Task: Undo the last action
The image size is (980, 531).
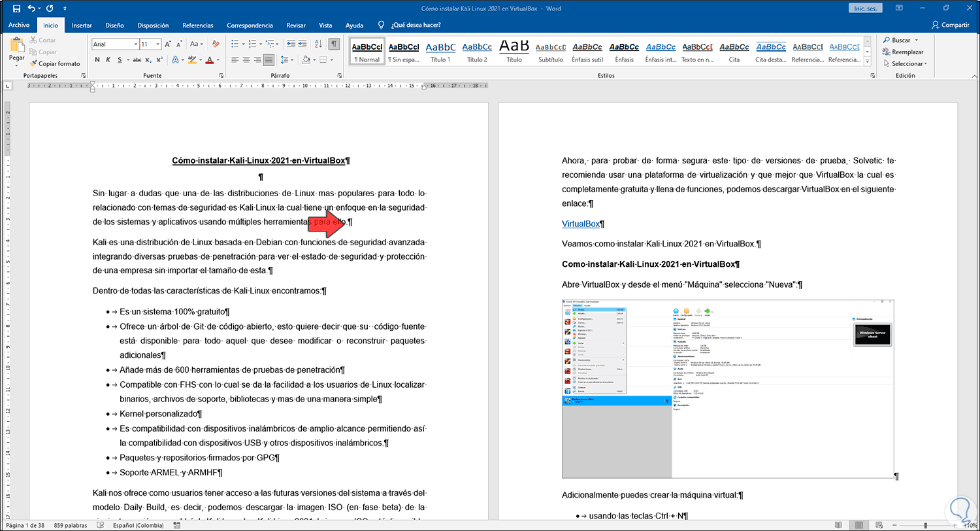Action: click(x=31, y=8)
